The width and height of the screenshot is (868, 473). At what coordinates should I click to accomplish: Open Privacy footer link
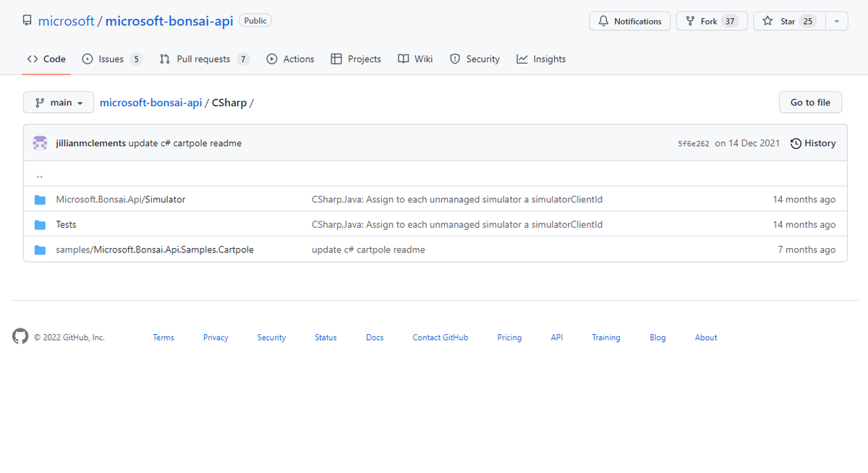[x=216, y=338]
